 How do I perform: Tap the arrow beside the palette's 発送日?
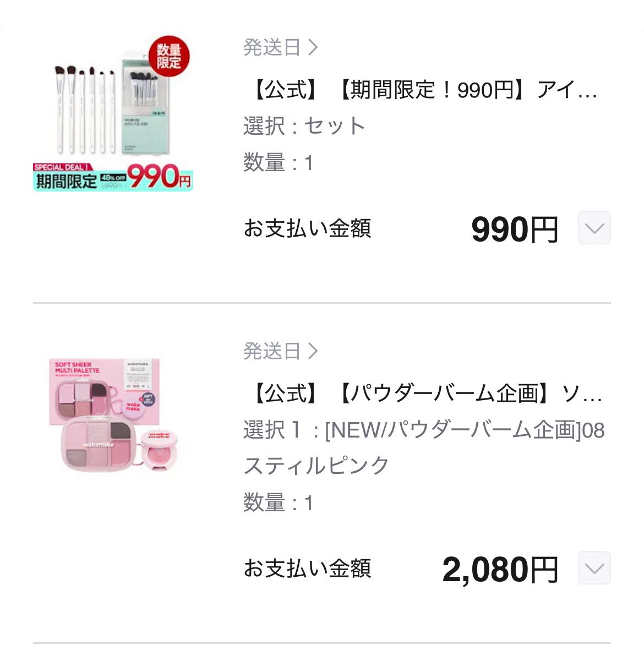313,351
